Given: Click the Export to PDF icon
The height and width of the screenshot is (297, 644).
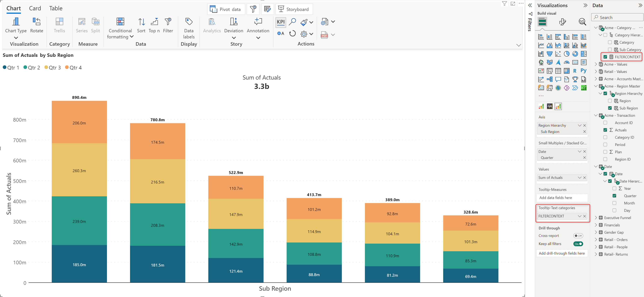Looking at the screenshot, I should [324, 35].
